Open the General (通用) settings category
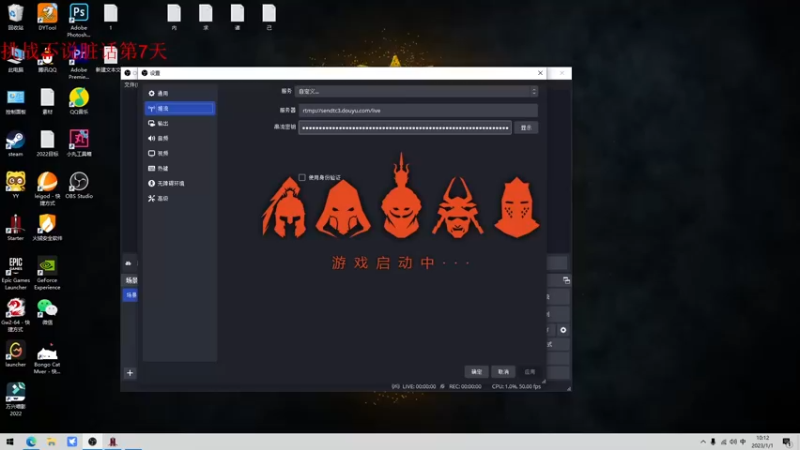800x450 pixels. pos(180,93)
